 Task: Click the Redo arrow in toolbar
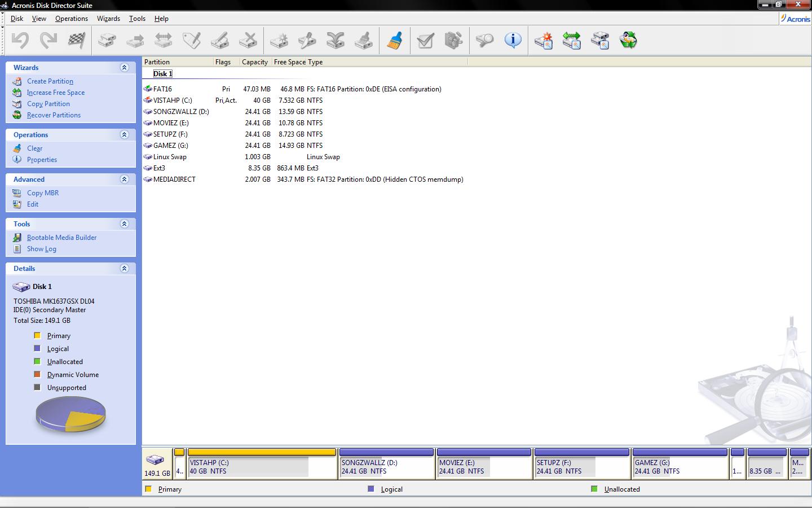(48, 40)
